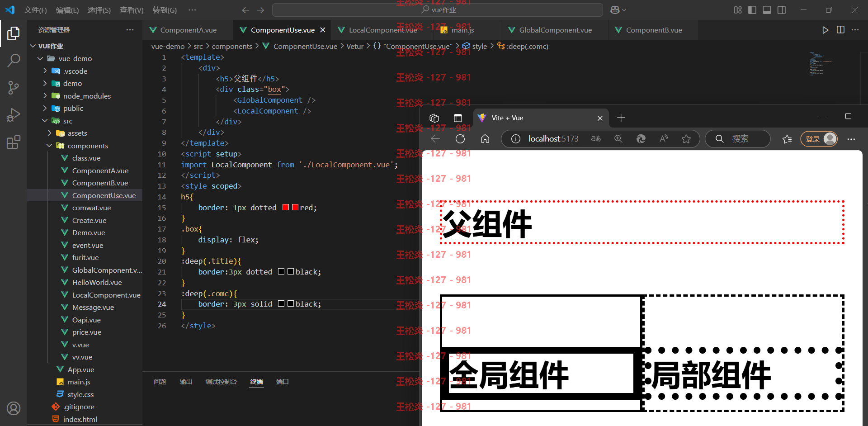Refresh the localhost page in browser
Screen dimensions: 868x426
click(460, 139)
